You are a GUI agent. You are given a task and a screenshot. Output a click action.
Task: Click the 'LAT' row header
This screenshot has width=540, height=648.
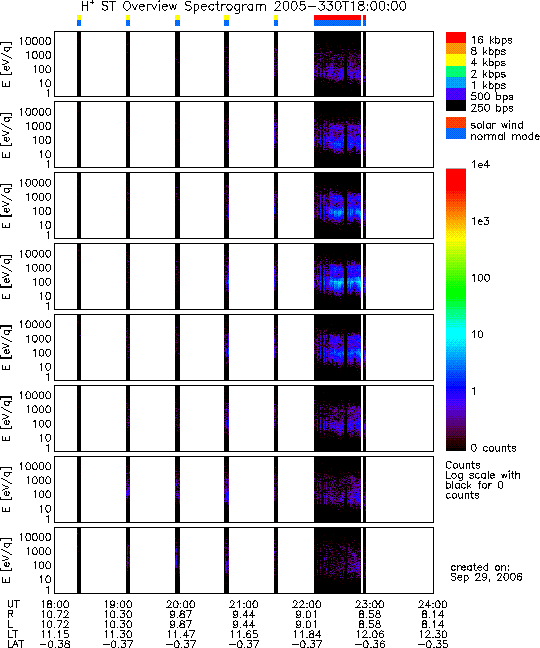click(16, 643)
